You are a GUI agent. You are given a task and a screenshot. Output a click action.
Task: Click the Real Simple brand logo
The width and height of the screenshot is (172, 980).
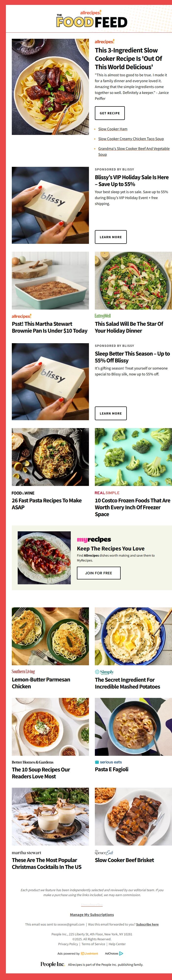(x=107, y=493)
